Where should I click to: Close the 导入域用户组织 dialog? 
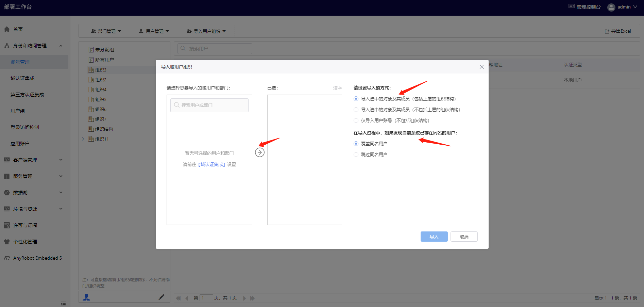[x=481, y=67]
